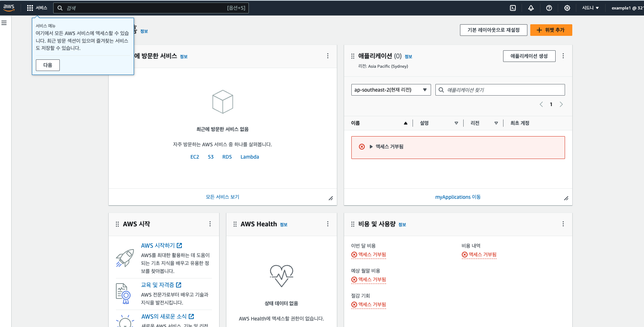Click 액세스 거부됨 under 절감 기회

coord(368,305)
